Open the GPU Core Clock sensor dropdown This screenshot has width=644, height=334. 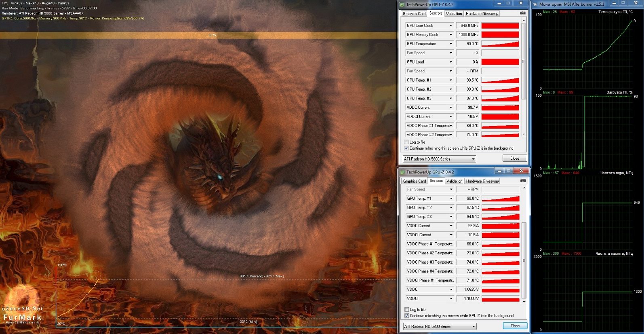[x=450, y=25]
